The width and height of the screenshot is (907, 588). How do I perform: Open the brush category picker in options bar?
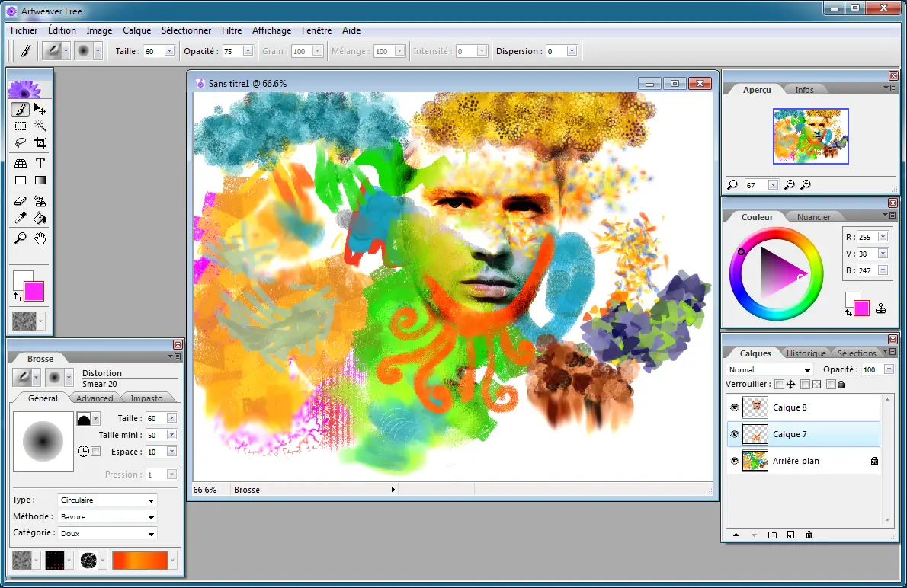[56, 51]
